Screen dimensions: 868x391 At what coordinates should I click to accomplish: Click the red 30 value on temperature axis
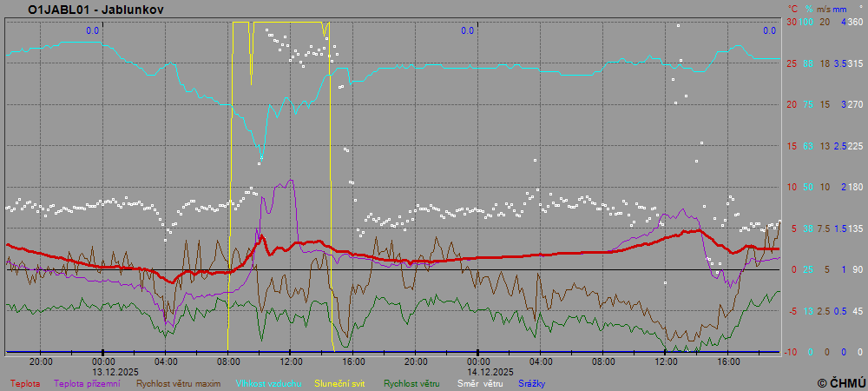point(791,22)
